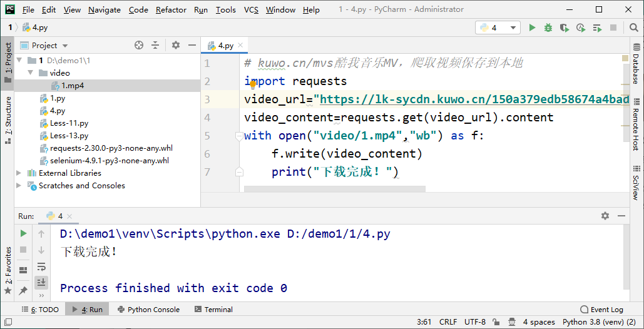Toggle soft-wrap in Run console
644x329 pixels.
41,266
